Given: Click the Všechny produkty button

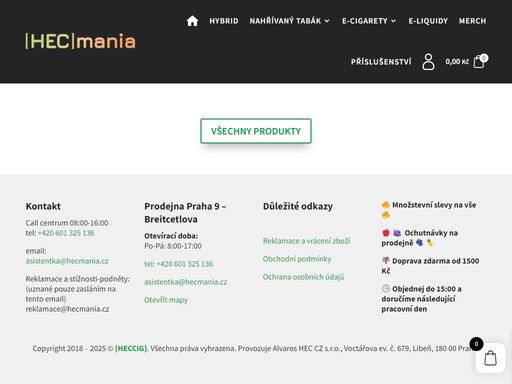Looking at the screenshot, I should pyautogui.click(x=256, y=131).
